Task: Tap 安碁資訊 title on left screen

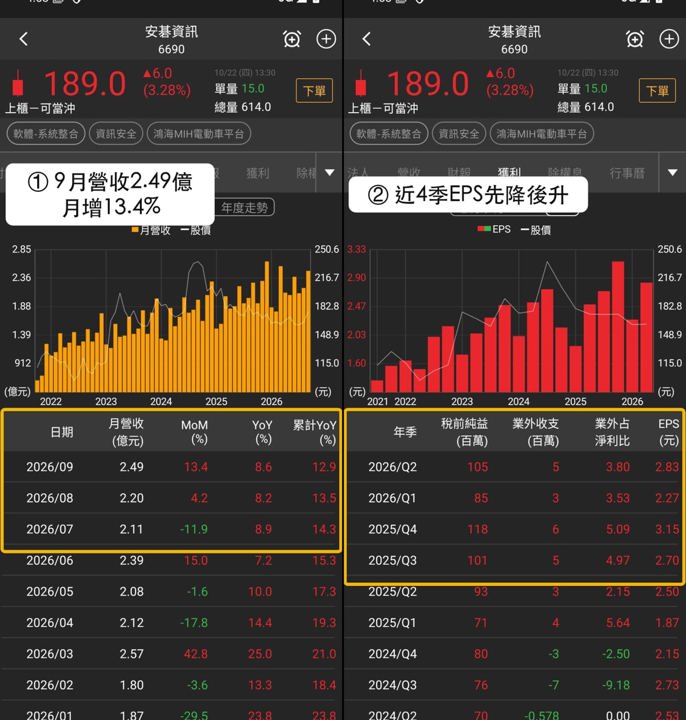Action: pos(171,32)
